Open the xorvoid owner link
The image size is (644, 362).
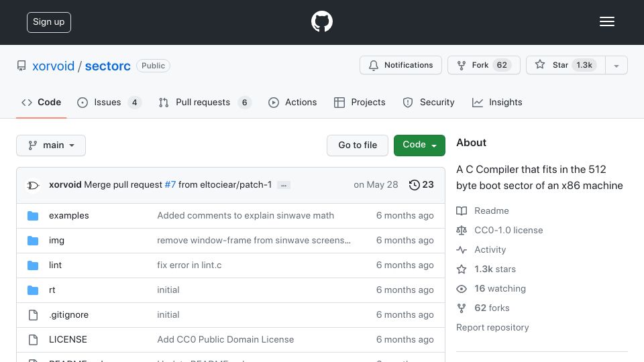[x=54, y=66]
